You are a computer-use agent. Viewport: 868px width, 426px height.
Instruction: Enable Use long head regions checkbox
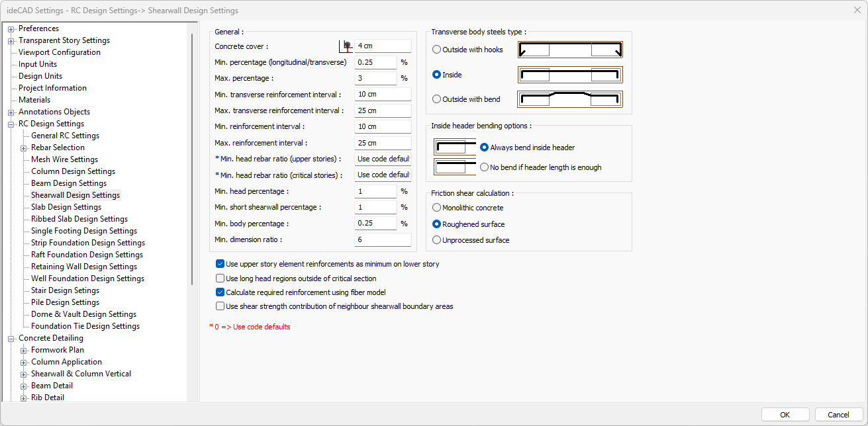click(x=220, y=278)
